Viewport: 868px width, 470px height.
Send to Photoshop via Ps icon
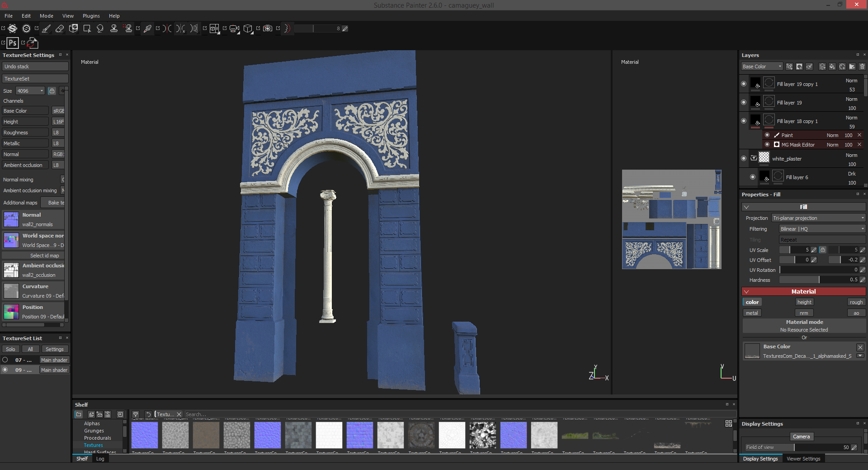point(13,43)
